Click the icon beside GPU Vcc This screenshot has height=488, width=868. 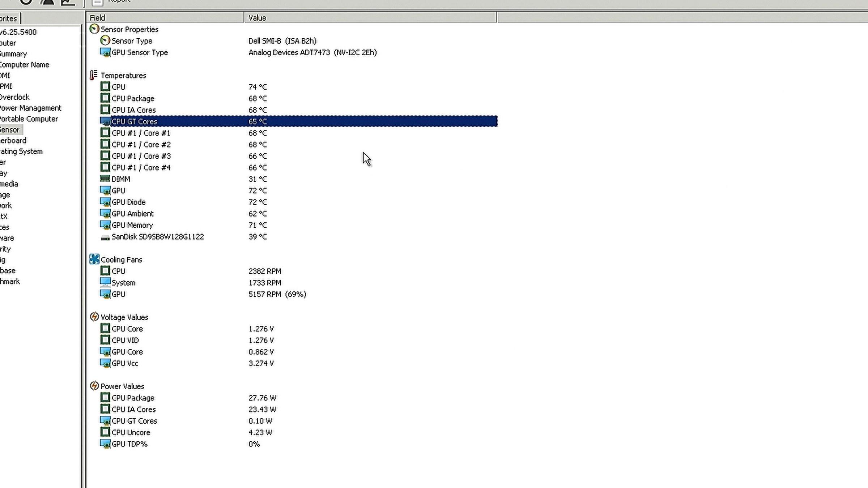pos(105,363)
